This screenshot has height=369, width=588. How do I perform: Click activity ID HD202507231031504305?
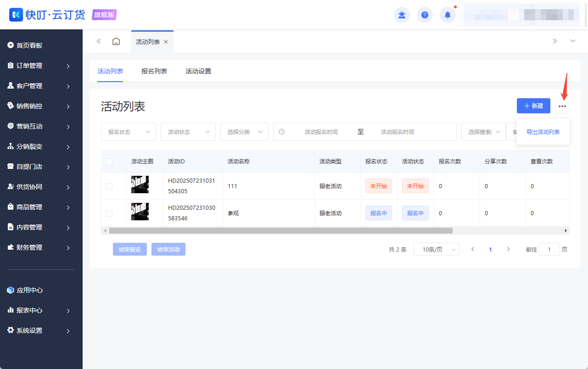tap(191, 186)
